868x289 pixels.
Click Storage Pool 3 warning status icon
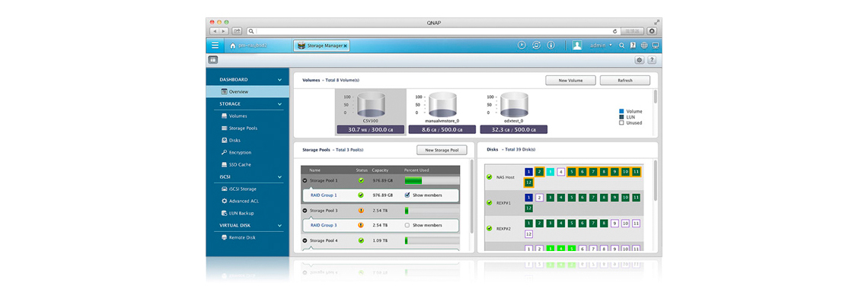(361, 211)
